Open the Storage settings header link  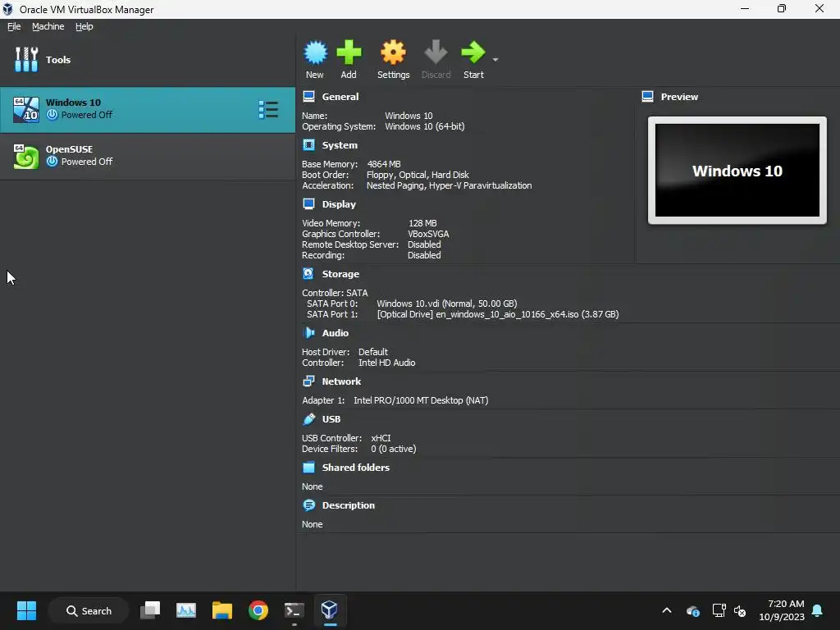[340, 274]
